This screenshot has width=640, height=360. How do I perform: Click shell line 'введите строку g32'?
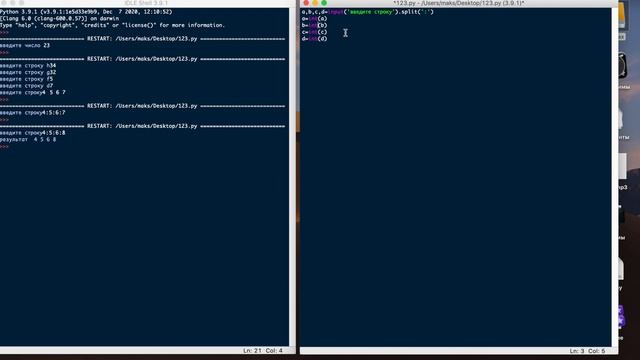(28, 72)
